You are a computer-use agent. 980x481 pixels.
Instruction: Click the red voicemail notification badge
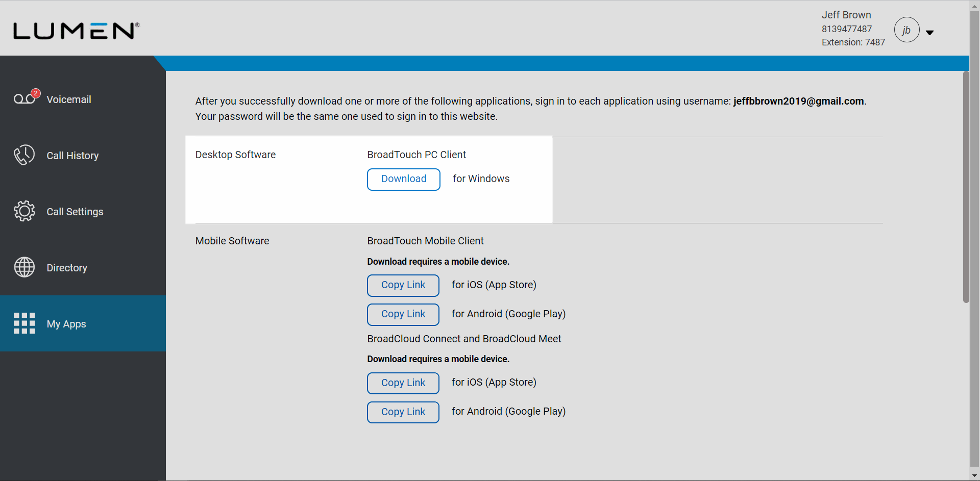tap(36, 93)
